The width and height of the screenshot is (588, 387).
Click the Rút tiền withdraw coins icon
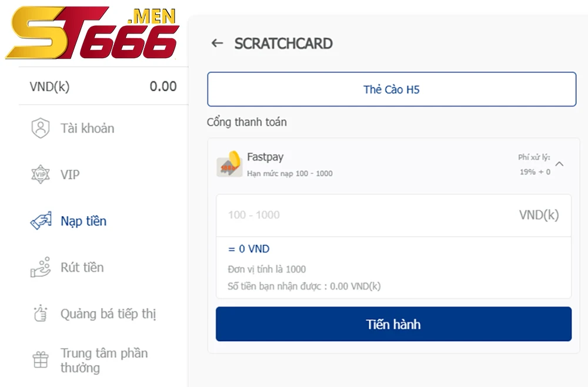tap(41, 267)
